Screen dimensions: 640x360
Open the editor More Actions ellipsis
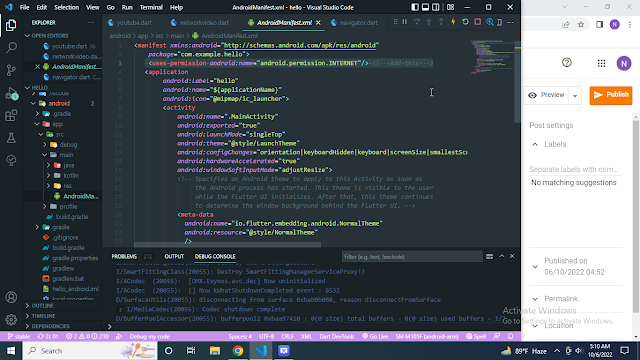click(510, 22)
